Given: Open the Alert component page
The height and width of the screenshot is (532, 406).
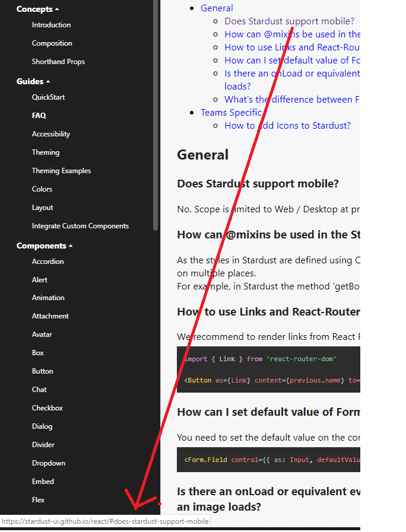Looking at the screenshot, I should (40, 279).
